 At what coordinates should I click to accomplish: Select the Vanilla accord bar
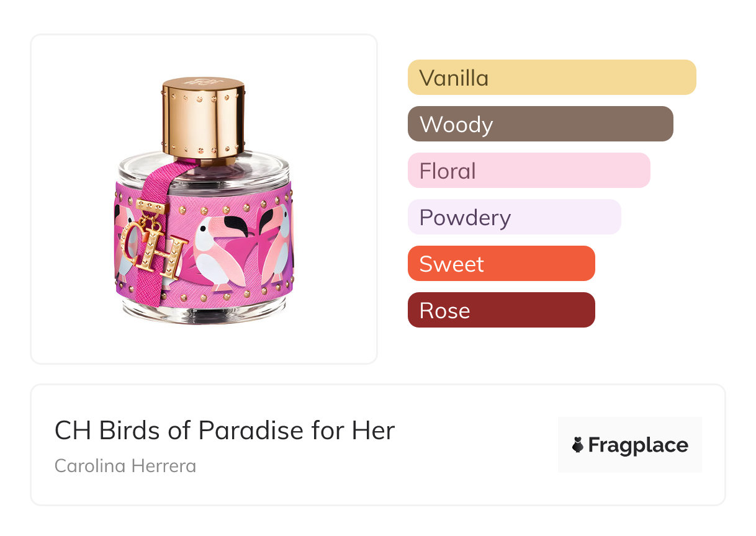click(x=551, y=78)
